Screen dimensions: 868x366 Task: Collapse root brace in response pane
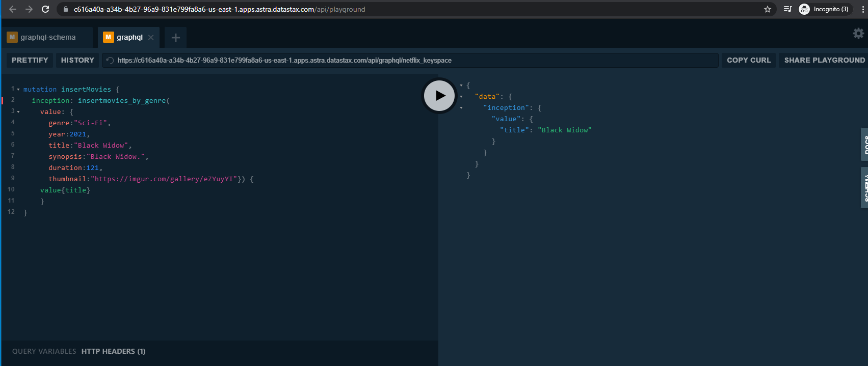pos(461,86)
